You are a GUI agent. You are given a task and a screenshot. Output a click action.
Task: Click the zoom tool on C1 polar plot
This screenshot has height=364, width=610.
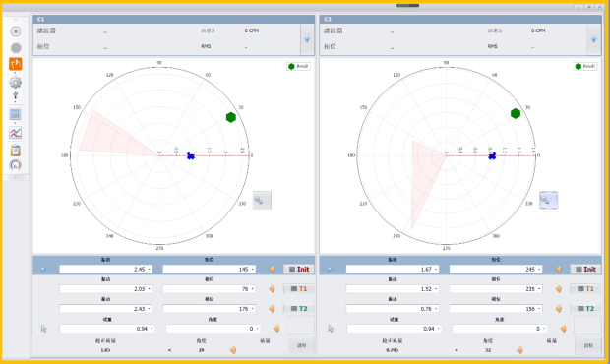pos(262,201)
